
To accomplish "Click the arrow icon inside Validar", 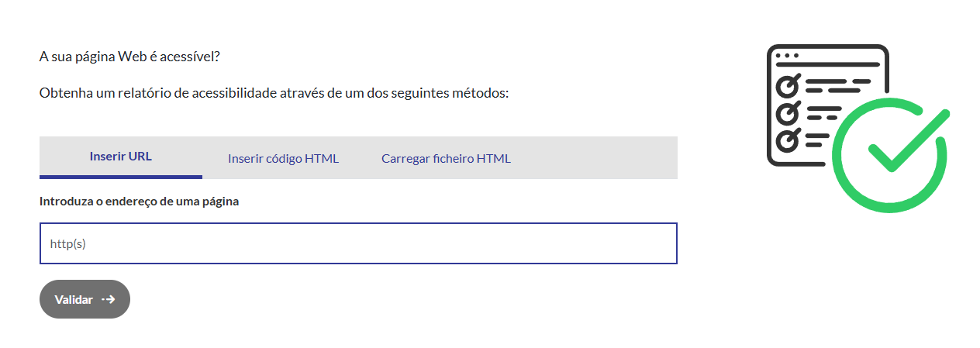I will (x=109, y=299).
